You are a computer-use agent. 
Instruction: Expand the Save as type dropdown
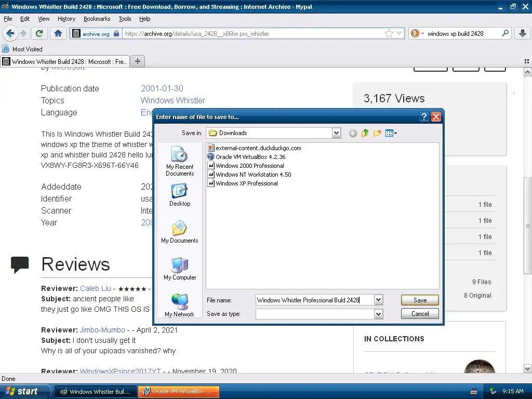coord(379,314)
